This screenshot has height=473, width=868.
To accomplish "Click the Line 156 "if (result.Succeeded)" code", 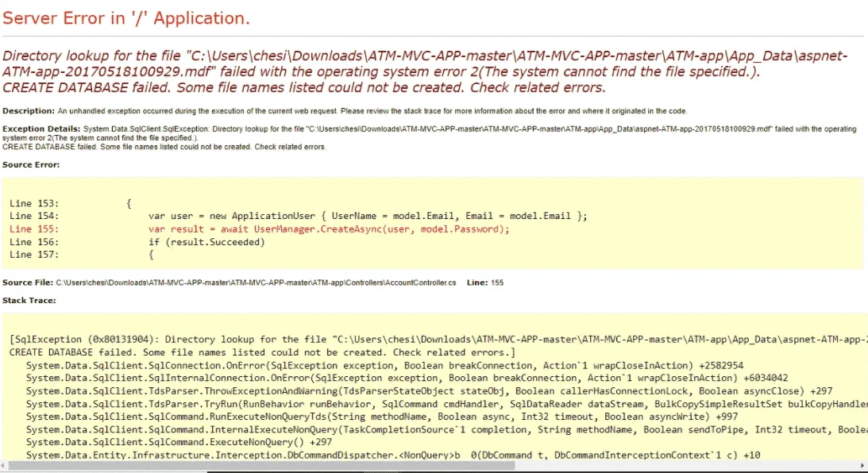I will pyautogui.click(x=206, y=242).
